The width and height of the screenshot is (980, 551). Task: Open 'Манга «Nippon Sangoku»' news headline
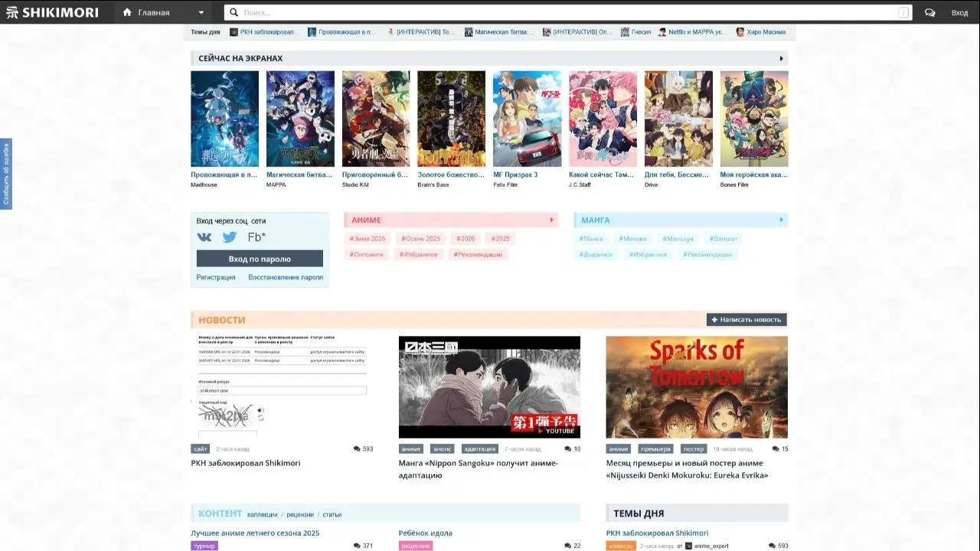(479, 469)
